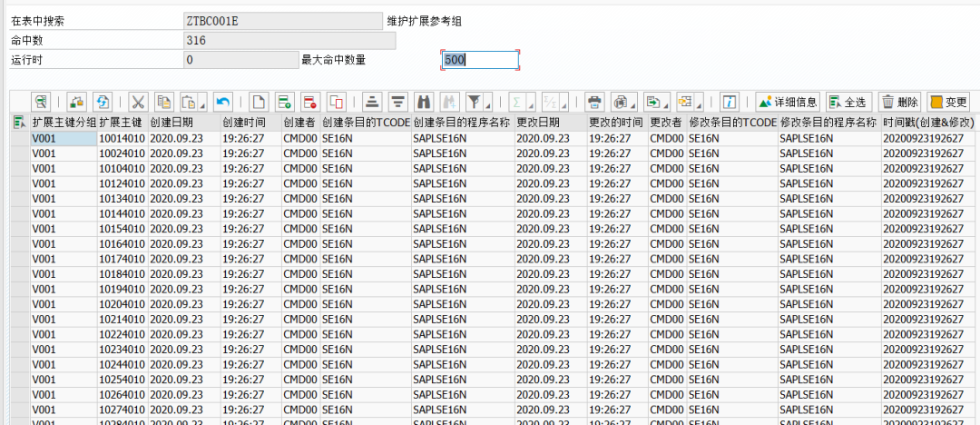Viewport: 980px width, 425px height.
Task: Click the 修改条目的TCODE column header
Action: point(732,122)
